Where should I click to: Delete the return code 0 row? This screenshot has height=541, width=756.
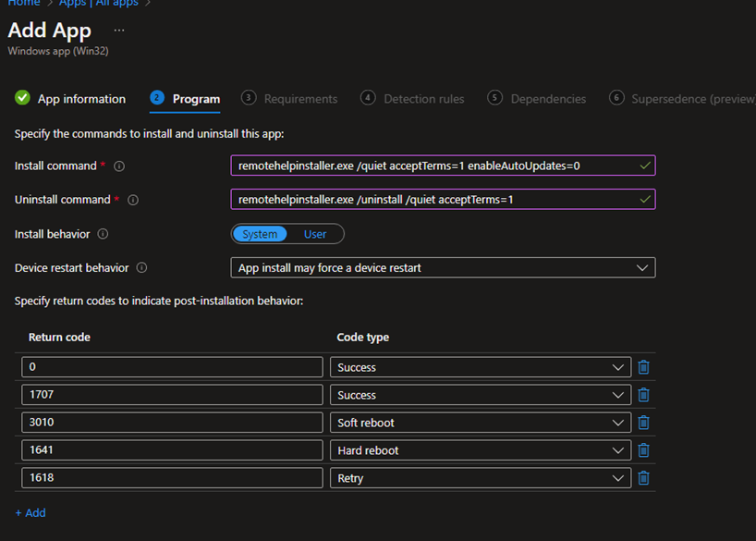click(643, 367)
